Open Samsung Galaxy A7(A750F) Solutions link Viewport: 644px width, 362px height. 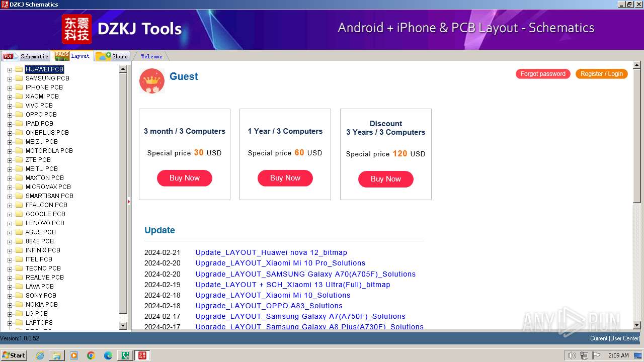300,316
